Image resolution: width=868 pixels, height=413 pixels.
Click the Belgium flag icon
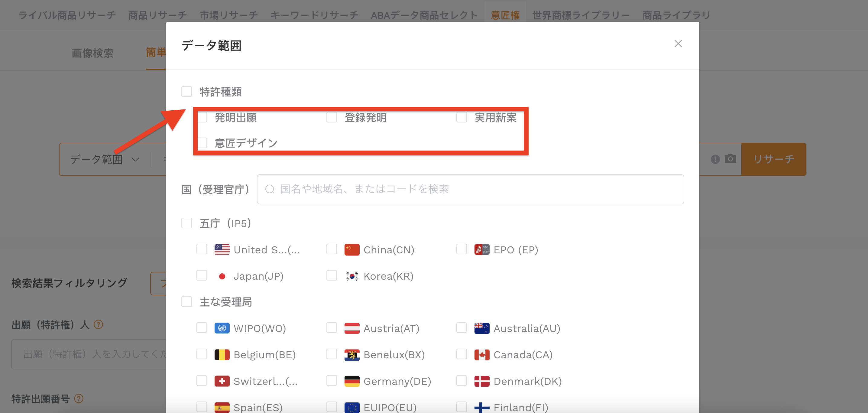click(222, 355)
